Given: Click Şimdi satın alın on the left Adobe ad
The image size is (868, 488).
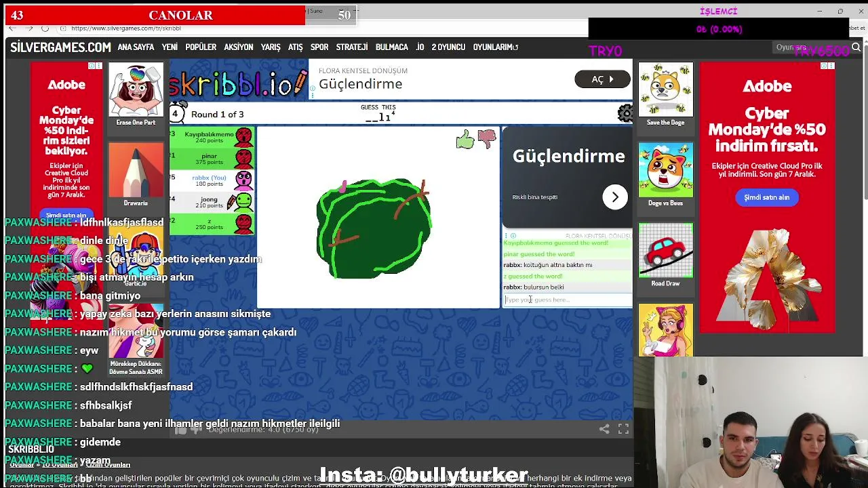Looking at the screenshot, I should pyautogui.click(x=66, y=215).
